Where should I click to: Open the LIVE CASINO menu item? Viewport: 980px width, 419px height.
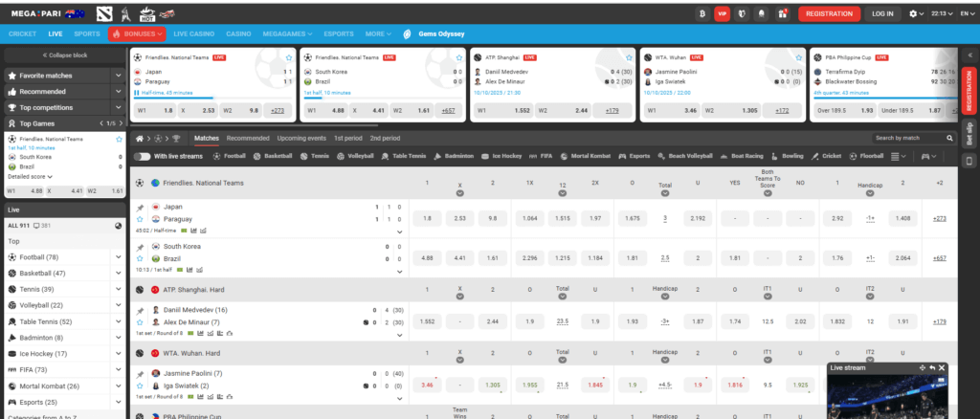194,33
